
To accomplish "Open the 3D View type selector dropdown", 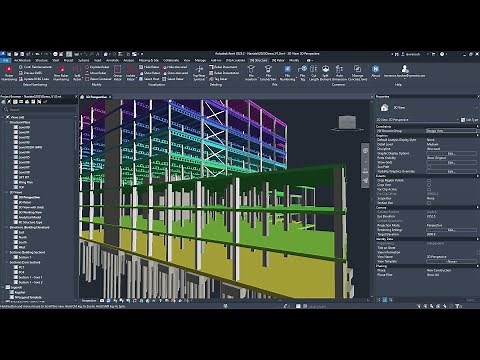I will click(417, 119).
